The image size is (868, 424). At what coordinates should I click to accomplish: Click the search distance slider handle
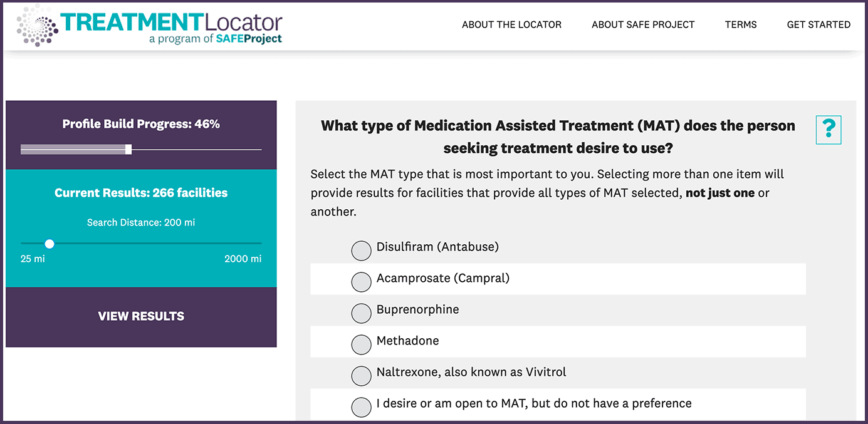click(50, 244)
